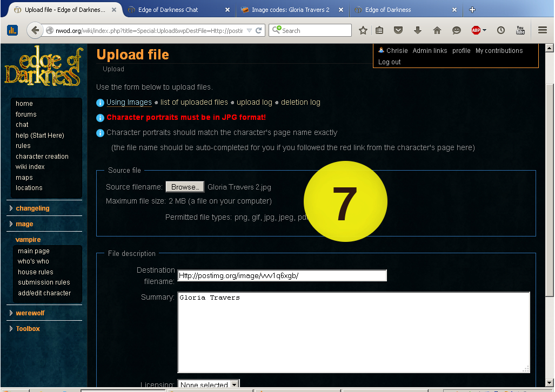Expand the changeling sidebar section
The height and width of the screenshot is (392, 555).
[x=32, y=208]
